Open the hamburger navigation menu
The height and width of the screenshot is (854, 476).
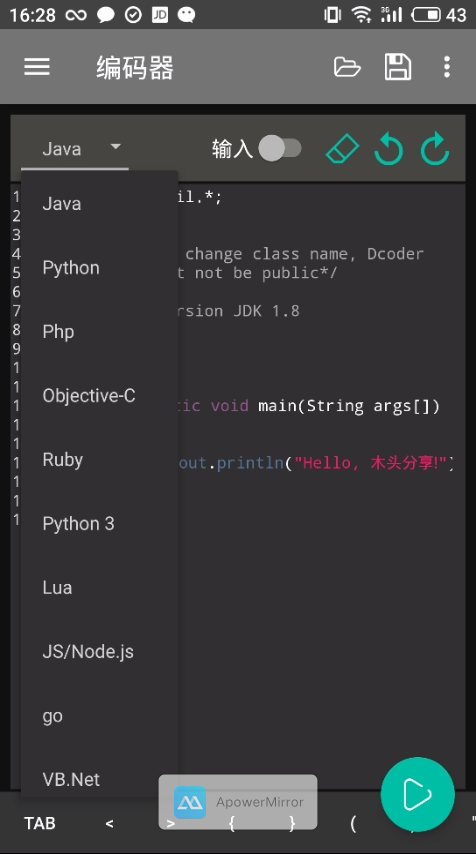[x=37, y=67]
